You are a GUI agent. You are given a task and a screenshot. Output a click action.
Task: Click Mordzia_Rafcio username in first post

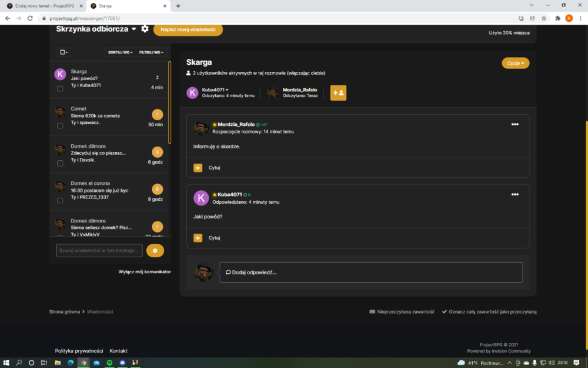pos(236,124)
